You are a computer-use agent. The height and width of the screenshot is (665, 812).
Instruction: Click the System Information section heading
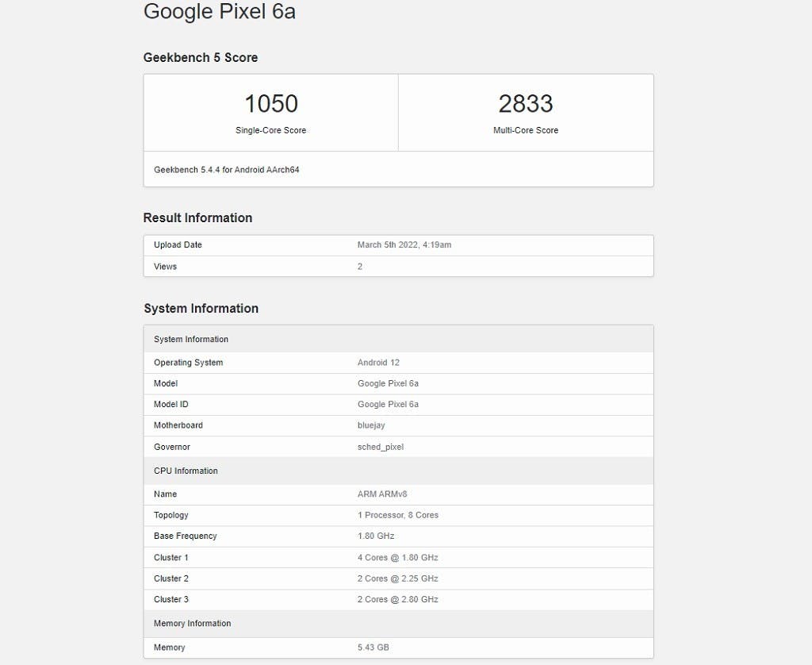point(201,309)
